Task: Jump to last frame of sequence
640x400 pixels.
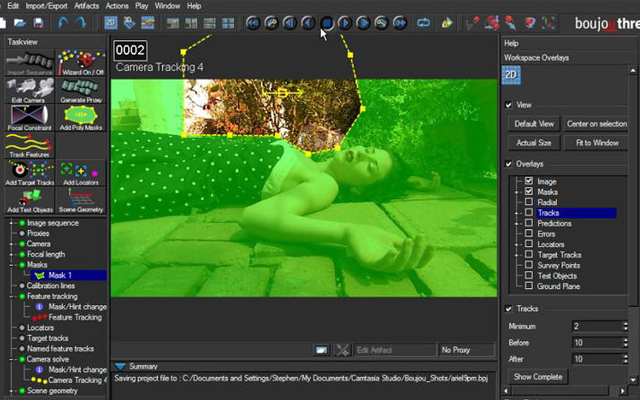Action: coord(400,23)
